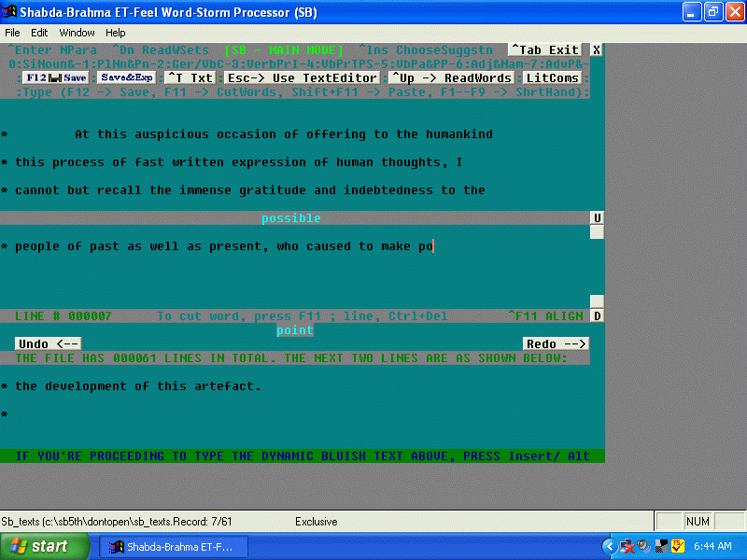Open the LitComs button
The height and width of the screenshot is (560, 747).
click(x=552, y=77)
